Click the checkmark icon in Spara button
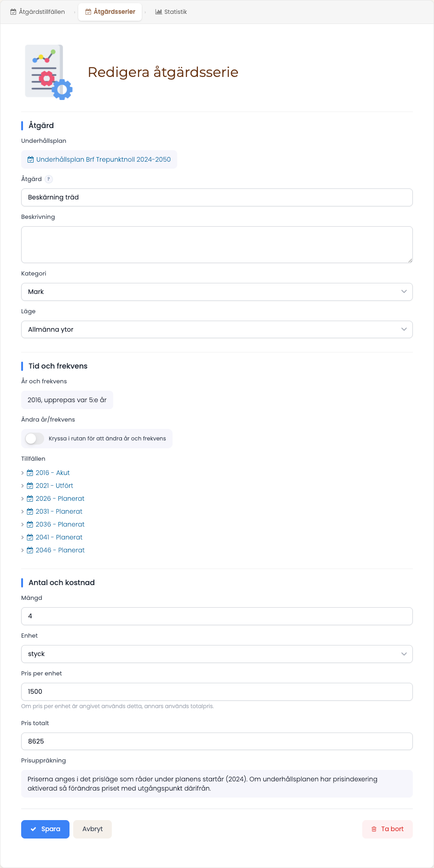The image size is (434, 868). tap(34, 829)
